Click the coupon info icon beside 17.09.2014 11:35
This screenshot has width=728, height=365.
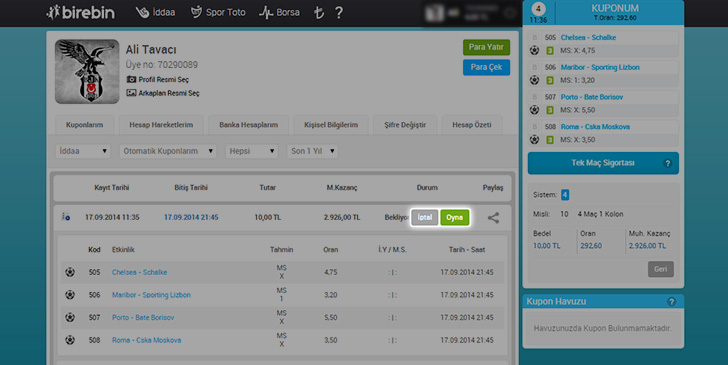(66, 217)
